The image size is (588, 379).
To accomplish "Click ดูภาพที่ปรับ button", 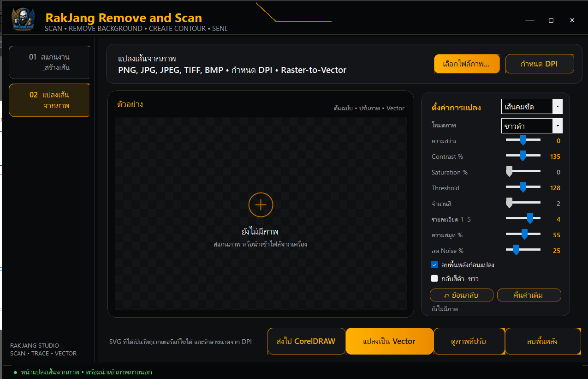I will pos(469,341).
